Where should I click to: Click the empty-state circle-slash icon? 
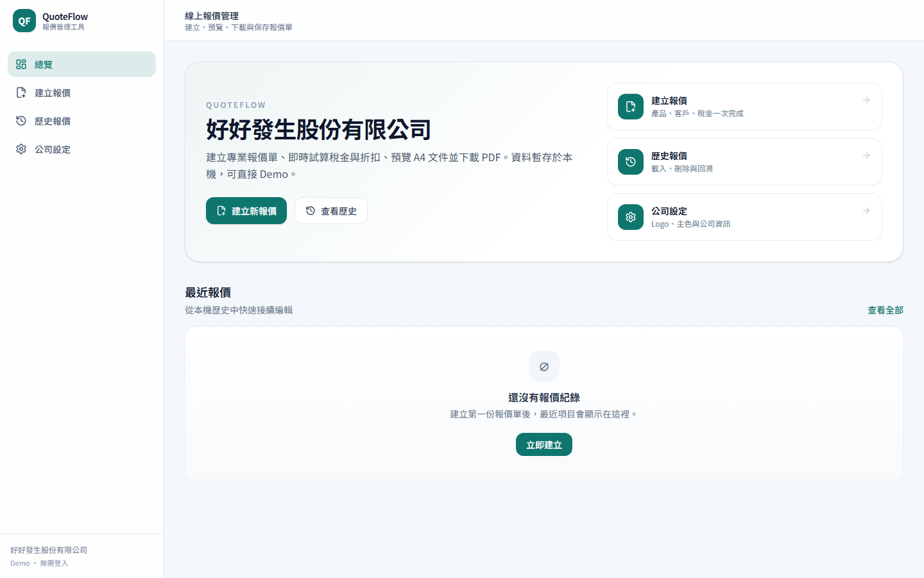544,367
